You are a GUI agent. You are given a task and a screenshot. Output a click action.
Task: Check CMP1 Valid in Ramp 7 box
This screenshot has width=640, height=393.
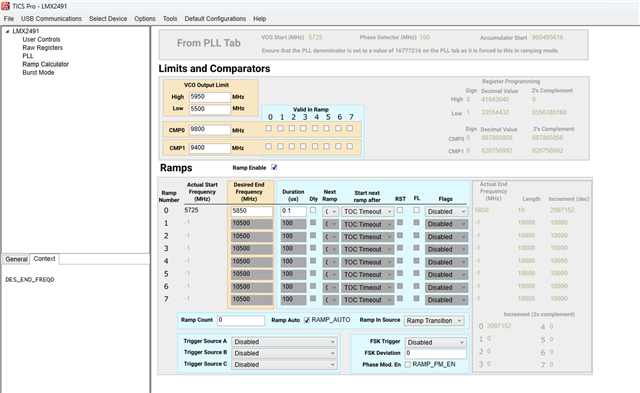[x=350, y=146]
